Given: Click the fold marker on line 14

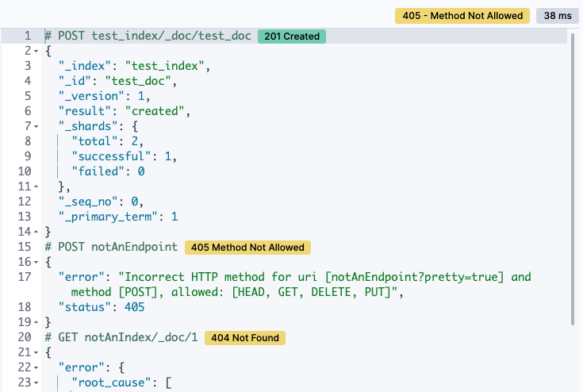Looking at the screenshot, I should tap(36, 232).
